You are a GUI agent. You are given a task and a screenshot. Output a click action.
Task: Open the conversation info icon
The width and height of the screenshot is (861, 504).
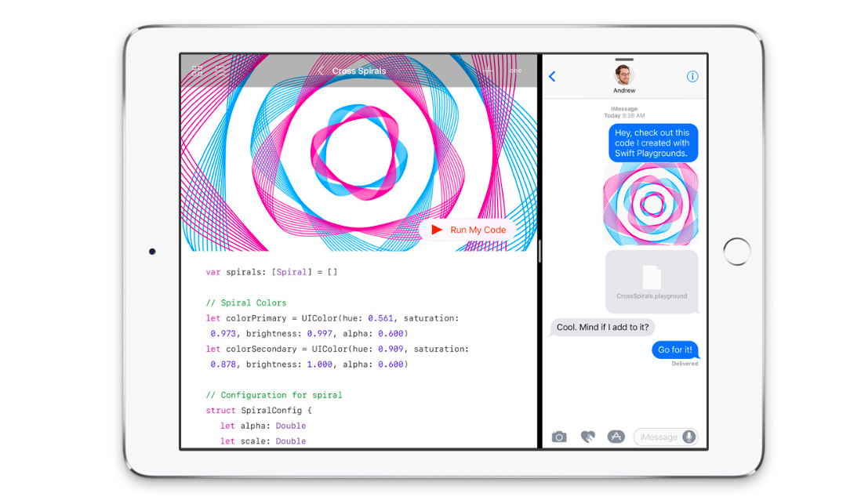[692, 76]
